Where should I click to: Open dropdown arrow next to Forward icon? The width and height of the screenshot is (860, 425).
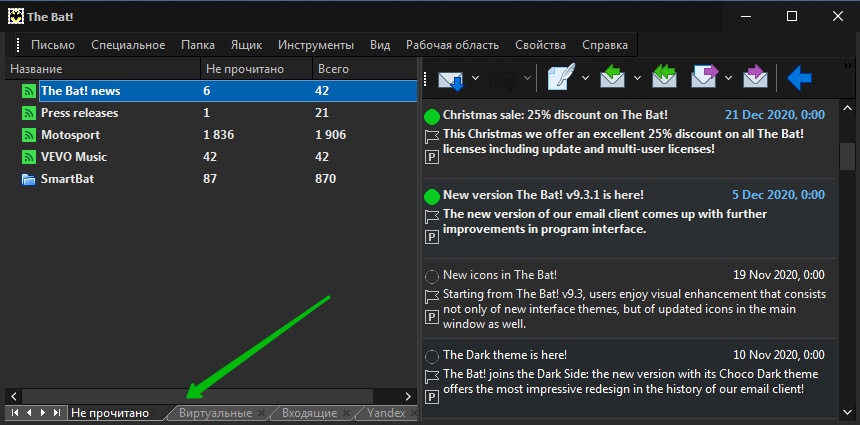click(x=728, y=78)
